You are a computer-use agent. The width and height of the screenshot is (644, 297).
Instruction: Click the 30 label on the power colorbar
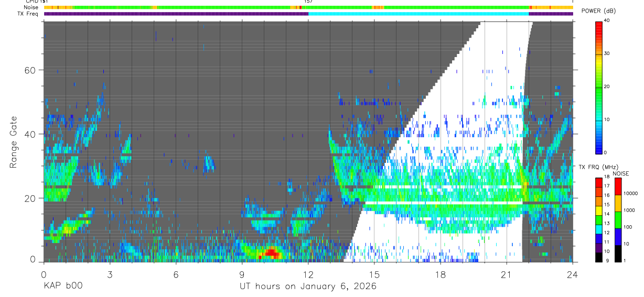pos(606,53)
